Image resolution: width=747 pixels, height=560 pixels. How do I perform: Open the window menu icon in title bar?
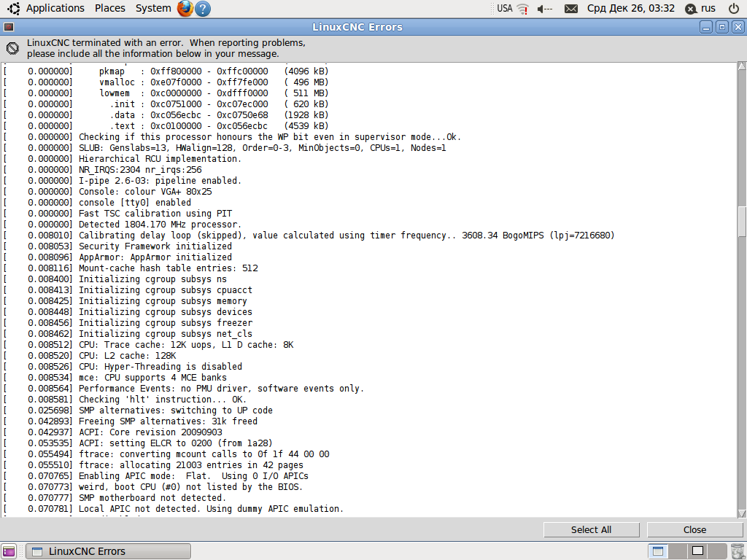[9, 27]
